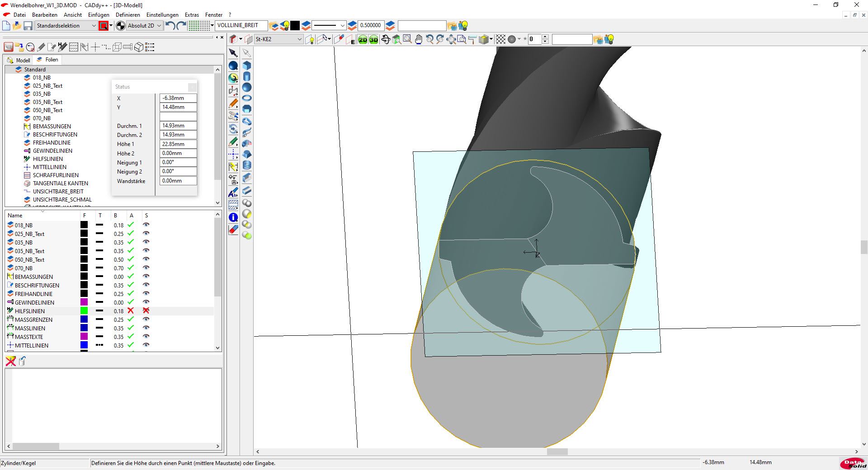Click the green color swatch of HILFSLINIEN
The image size is (868, 470).
[x=84, y=311]
